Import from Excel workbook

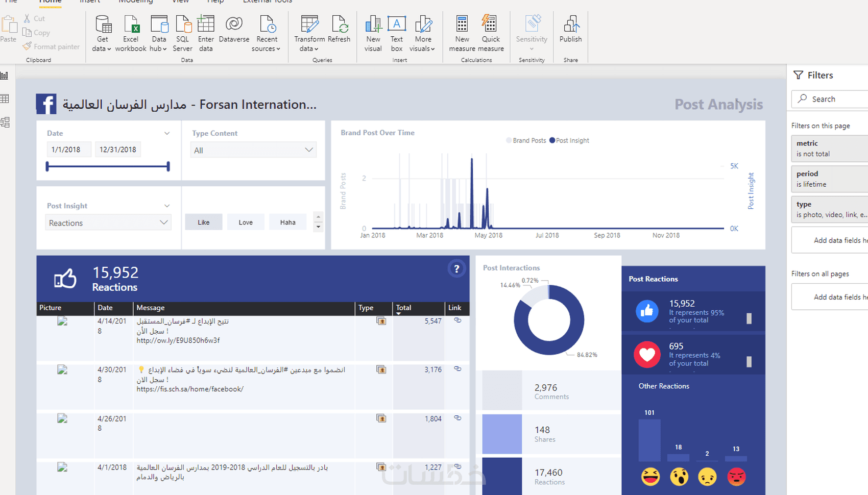tap(131, 33)
